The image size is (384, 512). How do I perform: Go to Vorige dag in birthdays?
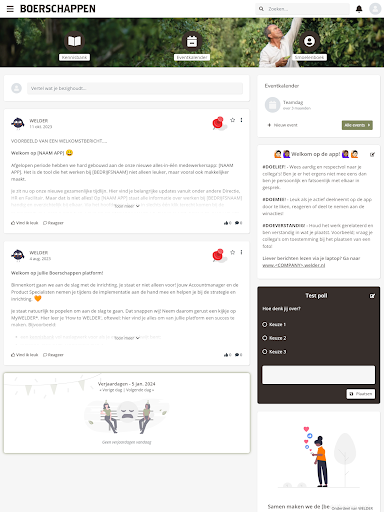111,390
